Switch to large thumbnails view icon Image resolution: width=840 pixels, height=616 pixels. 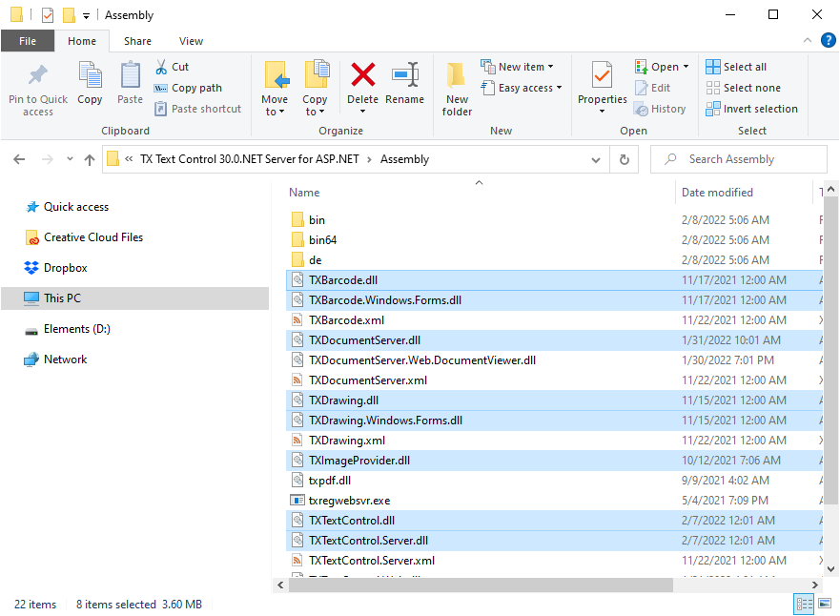tap(826, 605)
